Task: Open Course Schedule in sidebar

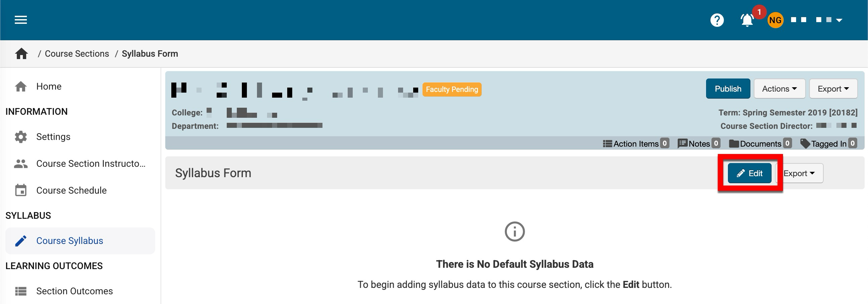Action: pyautogui.click(x=71, y=190)
